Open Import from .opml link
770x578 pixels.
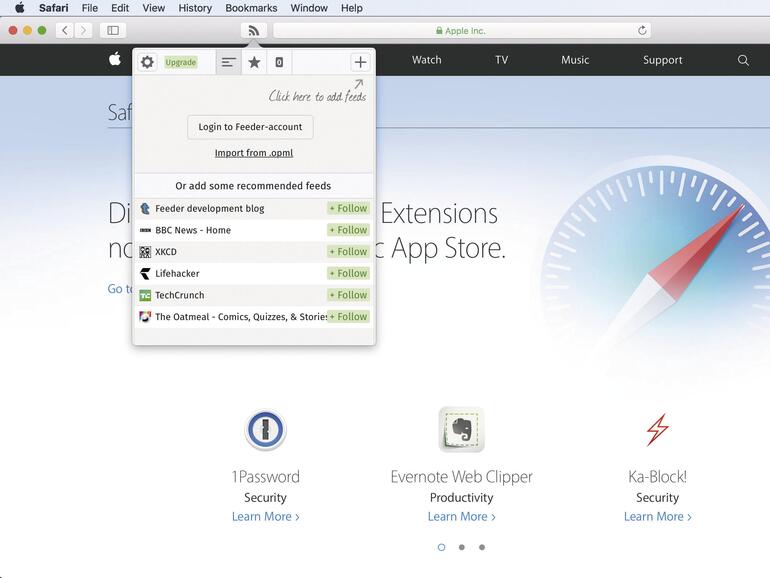tap(254, 153)
